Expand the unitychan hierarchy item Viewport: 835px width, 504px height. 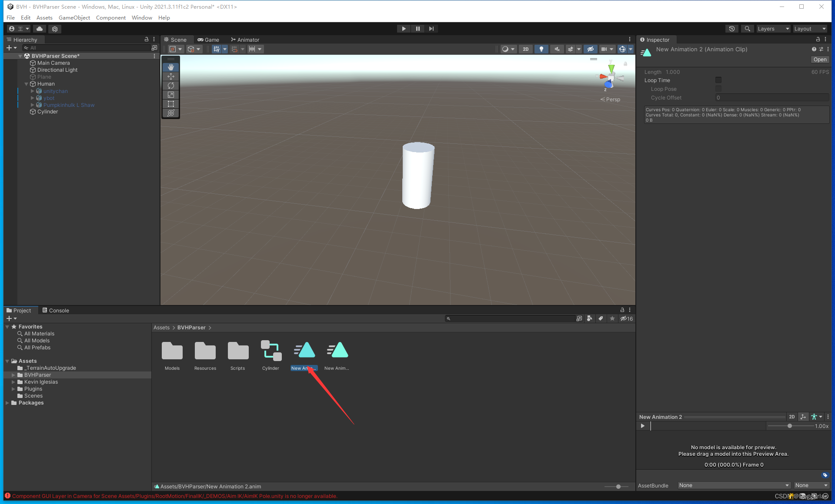[x=32, y=91]
